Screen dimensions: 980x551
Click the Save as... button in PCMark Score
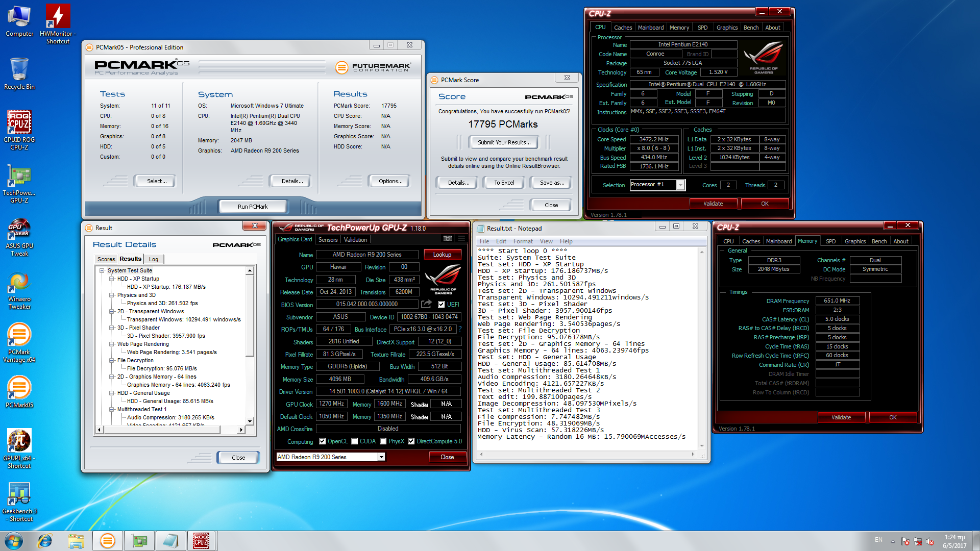click(552, 183)
